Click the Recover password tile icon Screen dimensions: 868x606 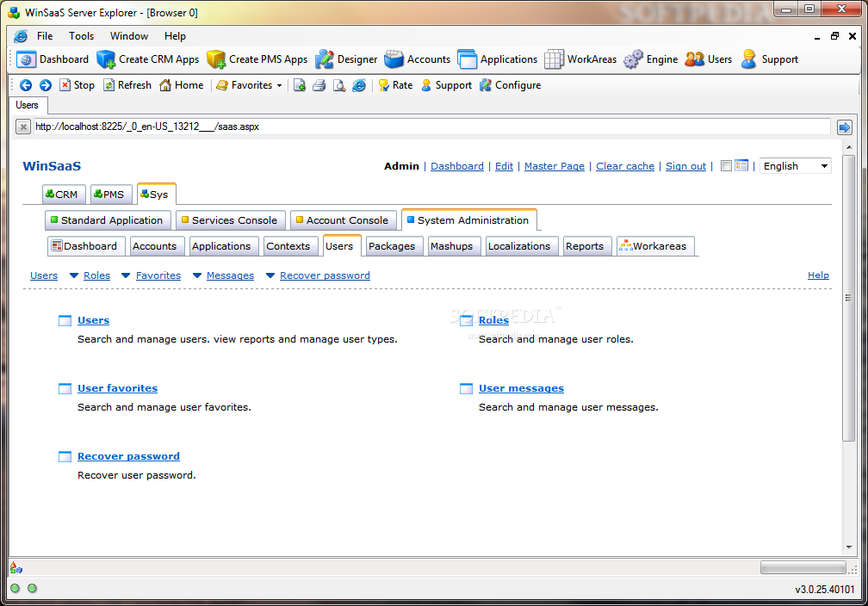[65, 457]
